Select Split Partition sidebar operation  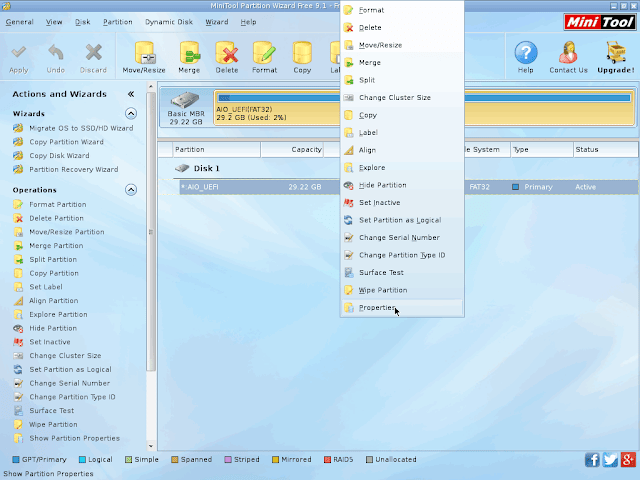tap(53, 260)
